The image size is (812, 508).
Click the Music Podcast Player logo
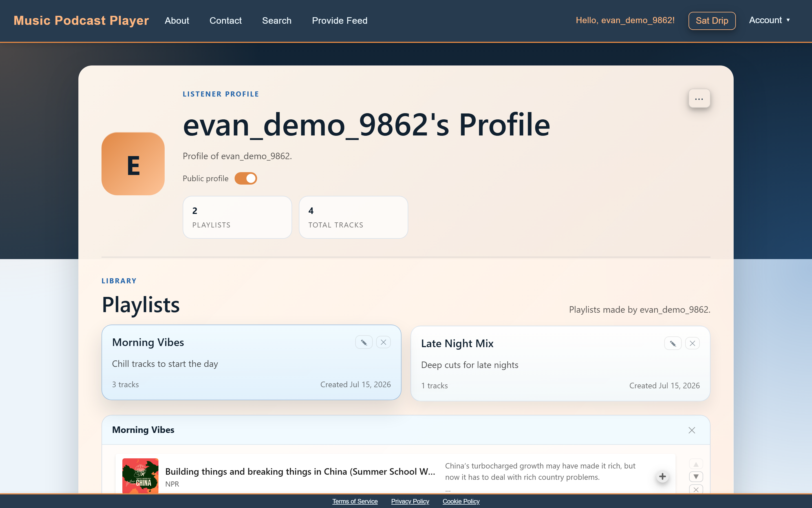pyautogui.click(x=81, y=21)
